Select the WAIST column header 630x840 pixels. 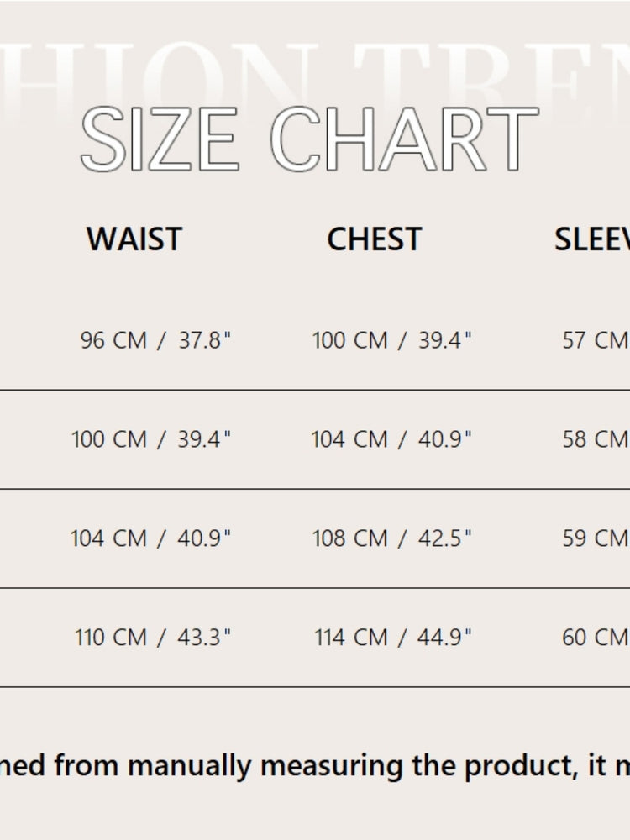coord(134,240)
